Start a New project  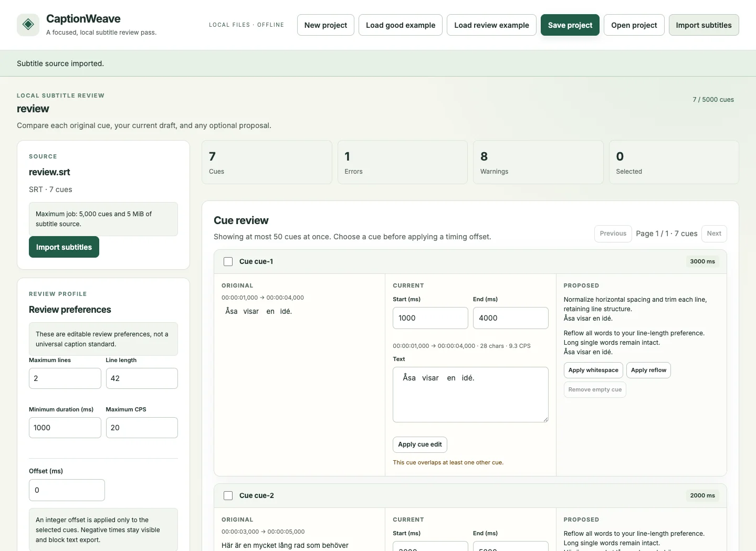[325, 25]
